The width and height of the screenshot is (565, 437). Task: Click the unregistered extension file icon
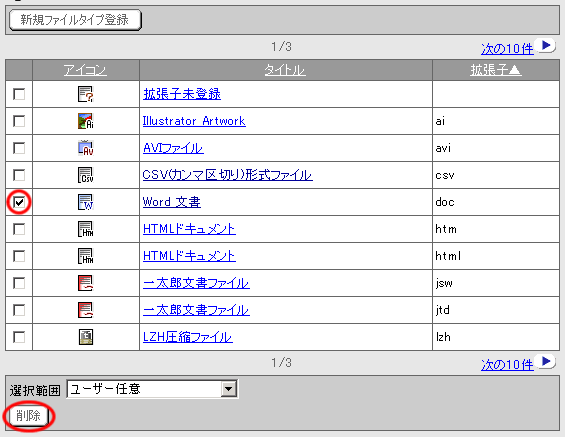86,94
